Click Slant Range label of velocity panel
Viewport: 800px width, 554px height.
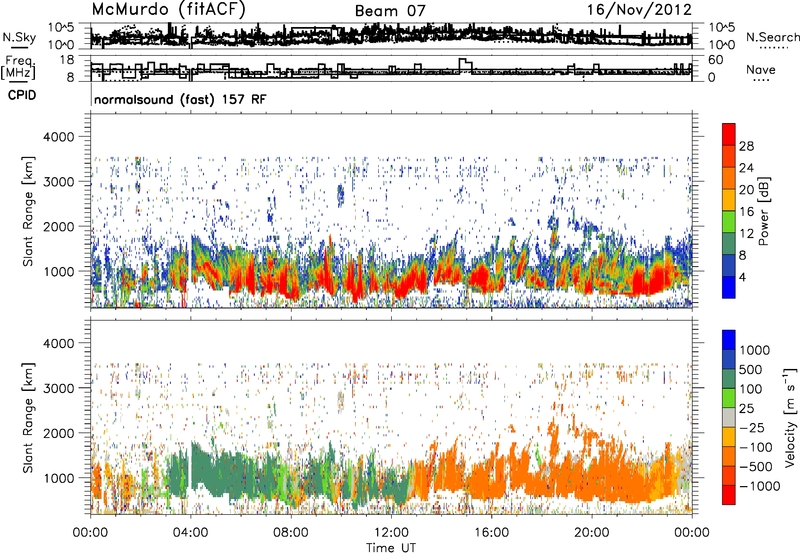click(28, 417)
